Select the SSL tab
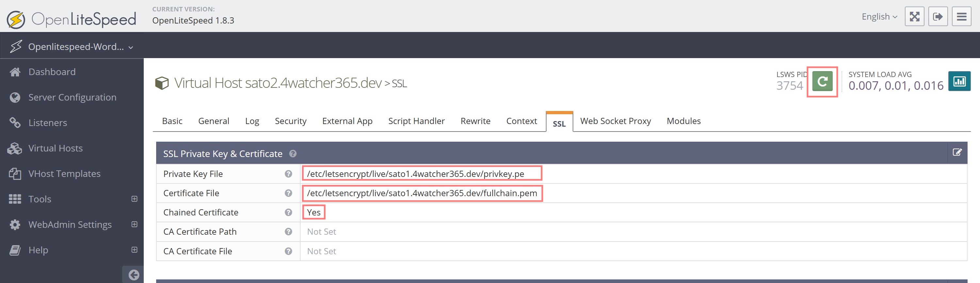980x283 pixels. pyautogui.click(x=559, y=122)
